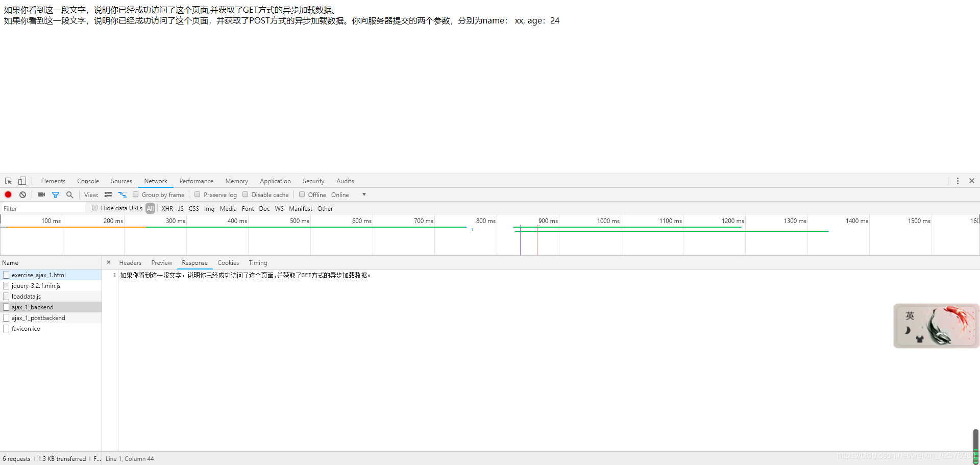Open the Audits tab
Viewport: 980px width, 465px height.
[345, 181]
